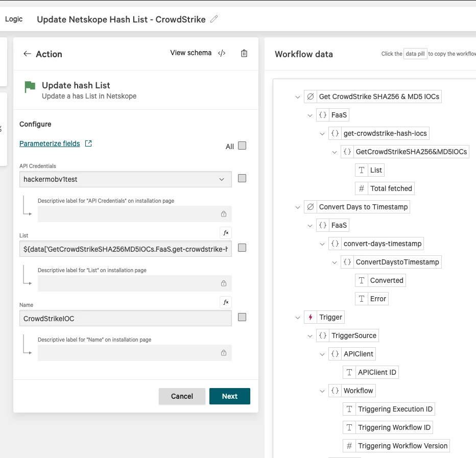This screenshot has width=476, height=458.
Task: Click lock icon in Name descriptive label field
Action: tap(224, 353)
